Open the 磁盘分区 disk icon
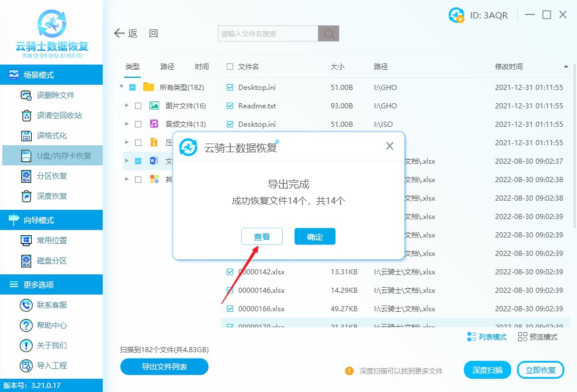Viewport: 577px width, 392px height. (26, 261)
